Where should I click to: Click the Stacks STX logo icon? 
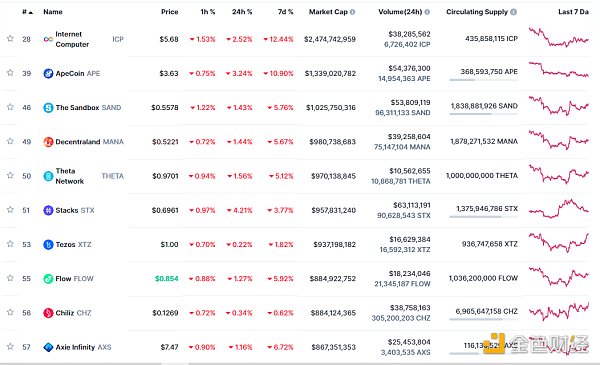(x=48, y=210)
